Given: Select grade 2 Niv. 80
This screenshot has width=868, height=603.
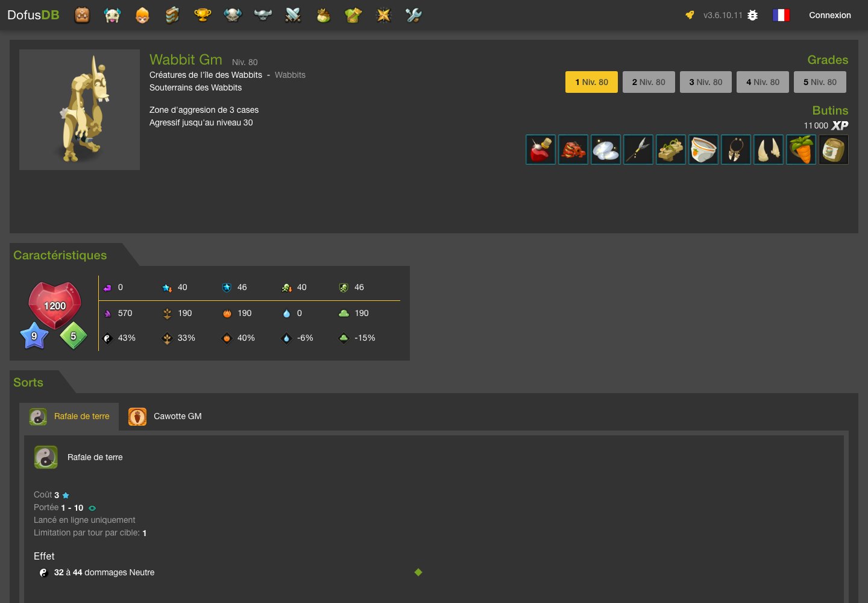Looking at the screenshot, I should pyautogui.click(x=649, y=82).
